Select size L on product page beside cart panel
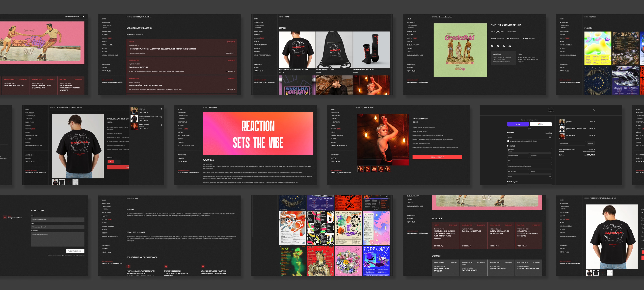The image size is (644, 290). point(117,162)
